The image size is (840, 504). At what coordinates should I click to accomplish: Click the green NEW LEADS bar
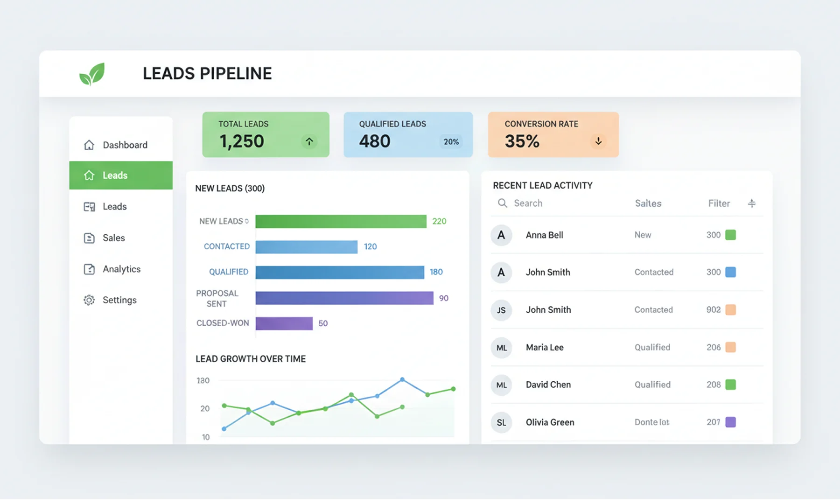click(x=341, y=221)
